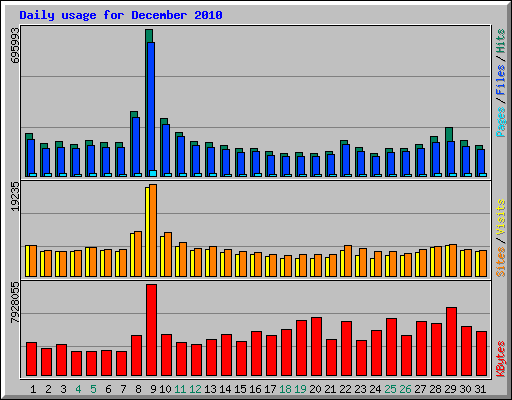Select day 5 on the x-axis
The height and width of the screenshot is (400, 512).
93,389
